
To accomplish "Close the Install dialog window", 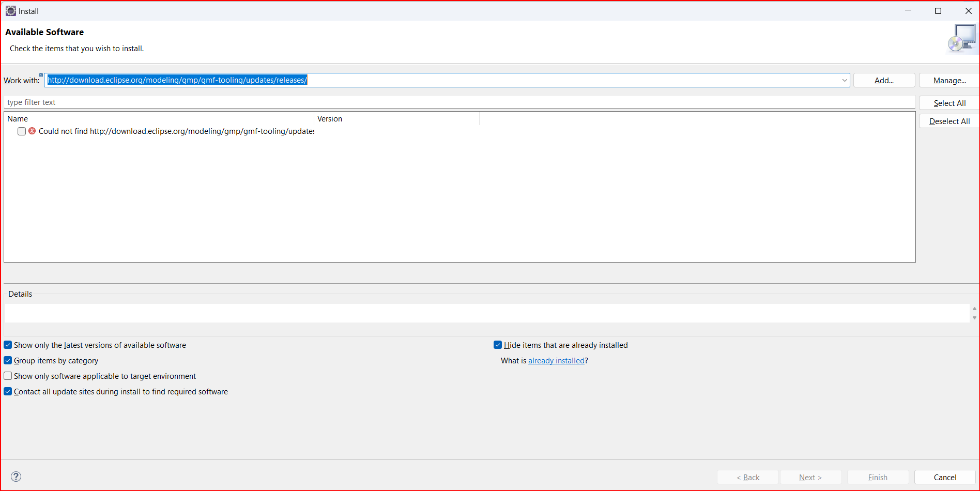I will 968,11.
